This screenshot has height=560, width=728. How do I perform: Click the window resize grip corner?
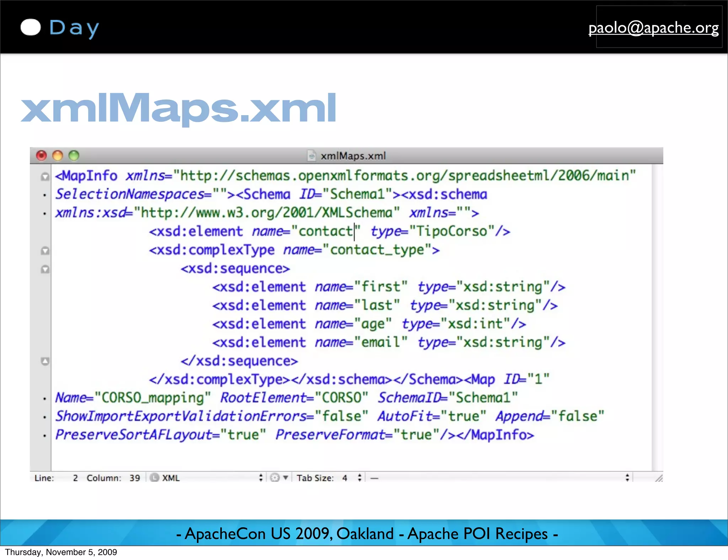click(659, 478)
